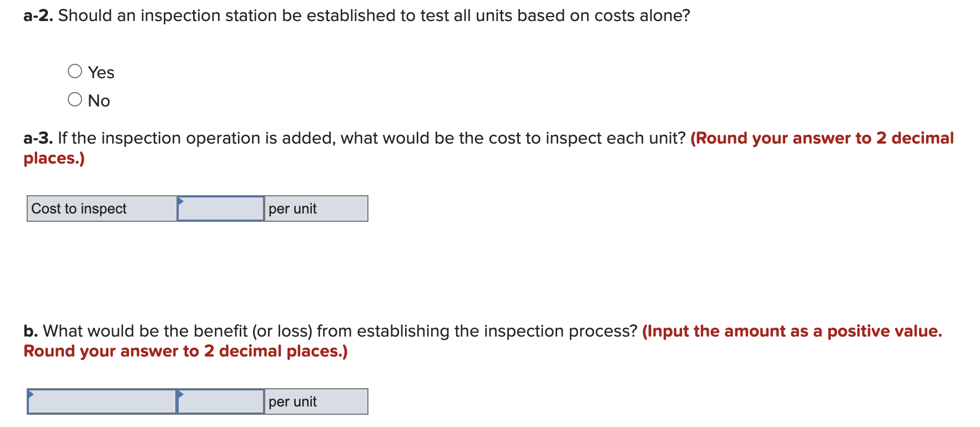Screen dimensions: 980x427
Task: Click the red rounding instruction in a-3
Action: tap(821, 138)
